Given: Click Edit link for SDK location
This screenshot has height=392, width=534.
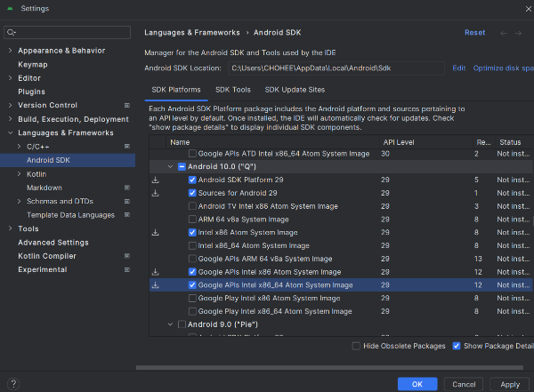Looking at the screenshot, I should (458, 68).
